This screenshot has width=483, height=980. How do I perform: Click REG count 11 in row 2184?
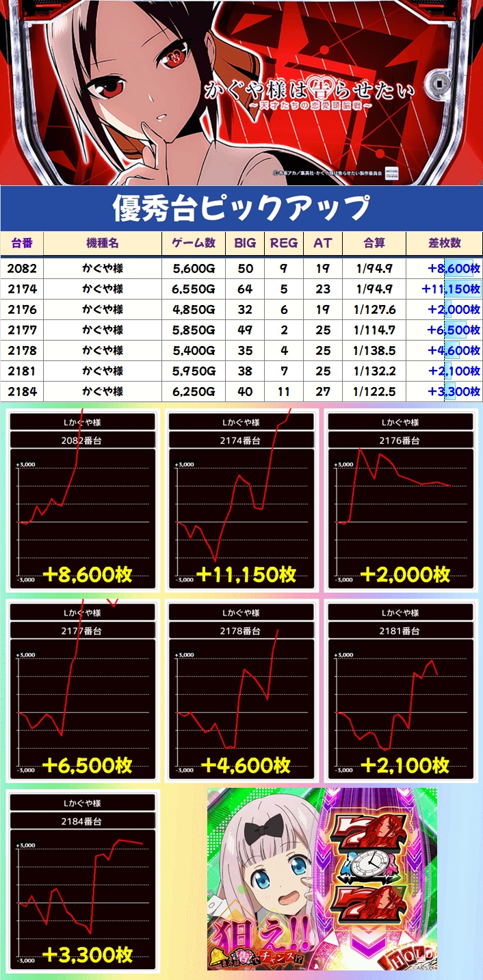pyautogui.click(x=284, y=392)
